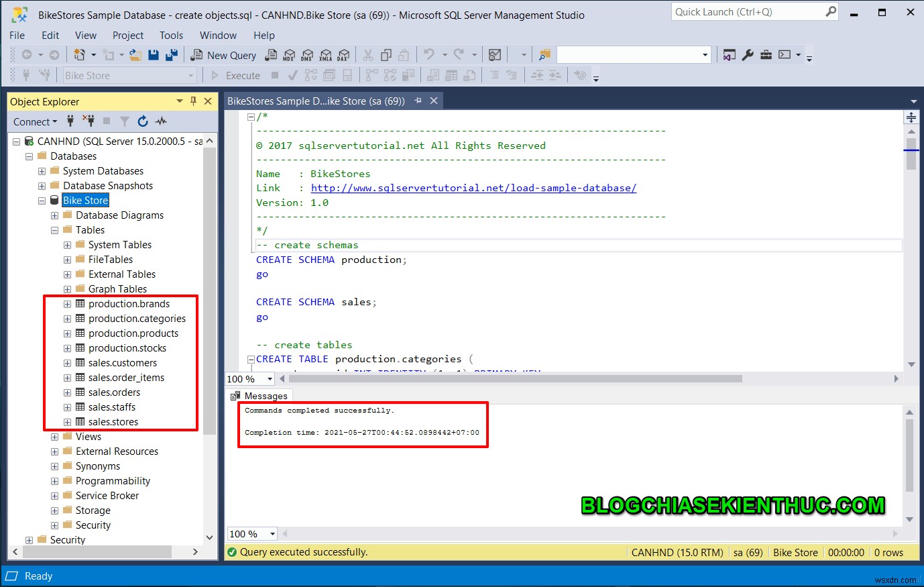Toggle the filter icon in Object Explorer
The height and width of the screenshot is (587, 924).
(125, 121)
